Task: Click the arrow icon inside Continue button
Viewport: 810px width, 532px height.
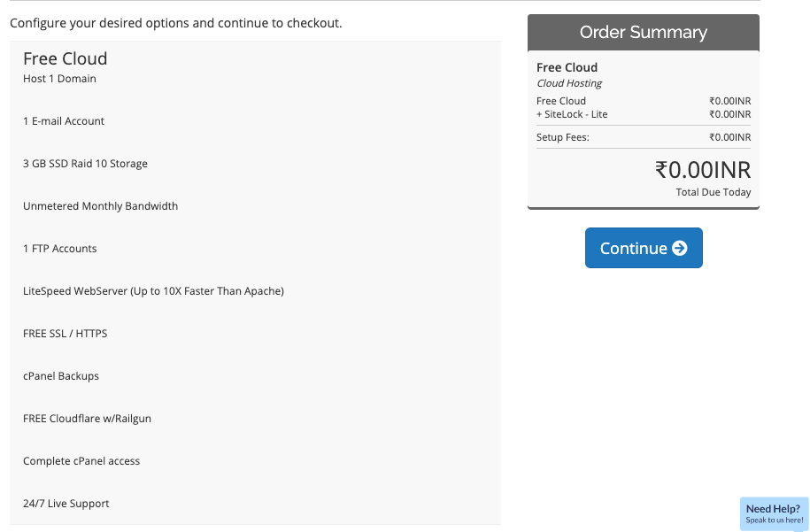Action: [679, 248]
